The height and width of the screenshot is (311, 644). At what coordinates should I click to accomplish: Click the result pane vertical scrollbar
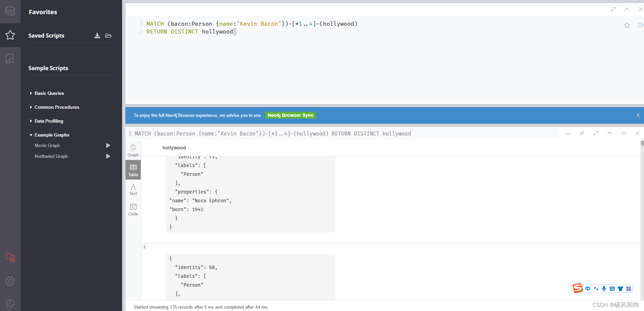click(642, 220)
